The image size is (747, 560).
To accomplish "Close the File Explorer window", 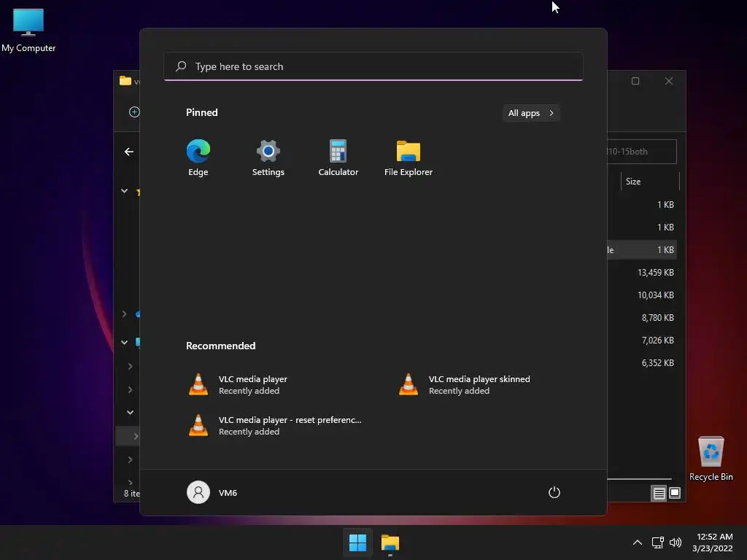I will pos(669,81).
